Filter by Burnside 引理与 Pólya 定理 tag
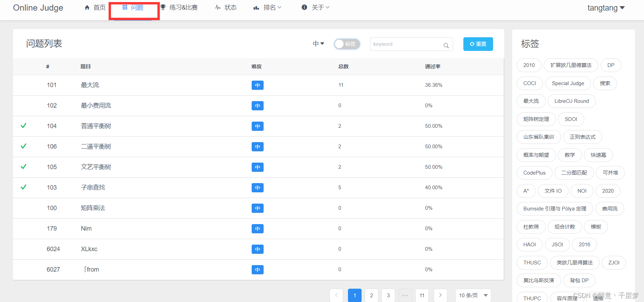 point(555,209)
